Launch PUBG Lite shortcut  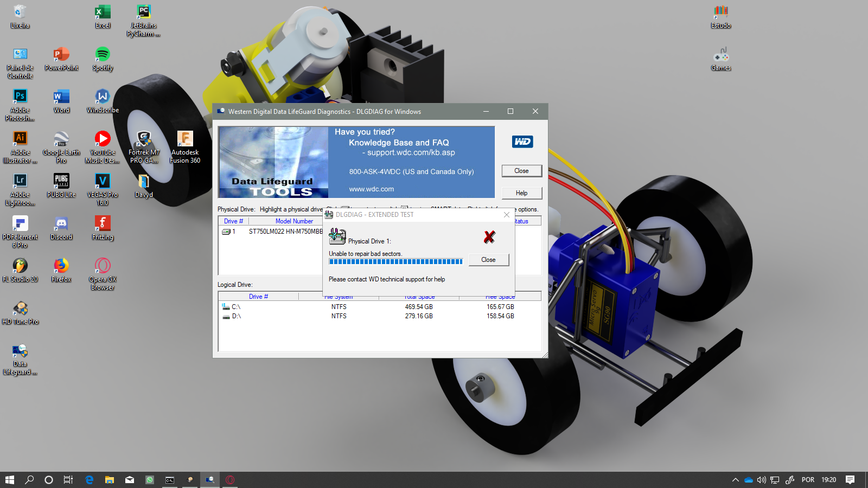tap(61, 185)
